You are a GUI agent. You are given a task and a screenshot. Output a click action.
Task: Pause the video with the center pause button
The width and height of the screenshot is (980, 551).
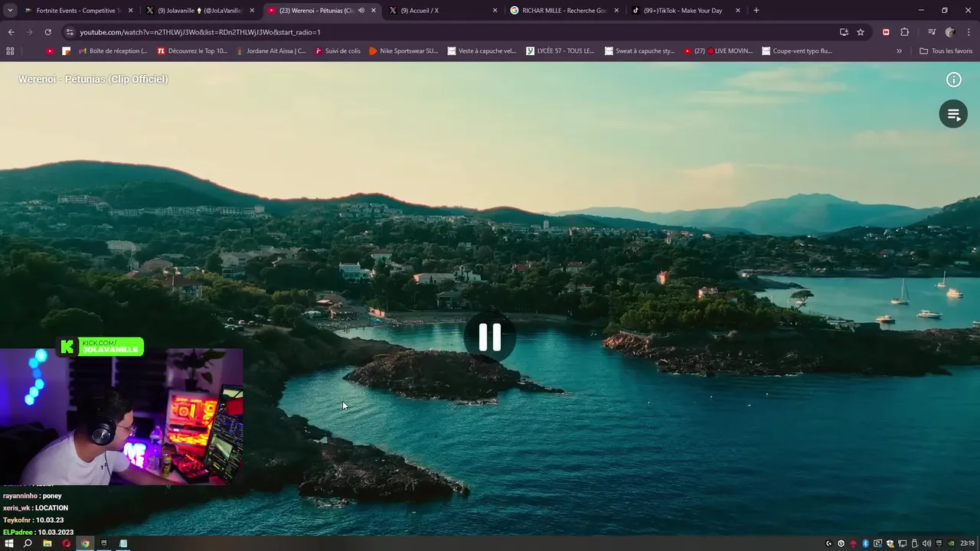(490, 337)
